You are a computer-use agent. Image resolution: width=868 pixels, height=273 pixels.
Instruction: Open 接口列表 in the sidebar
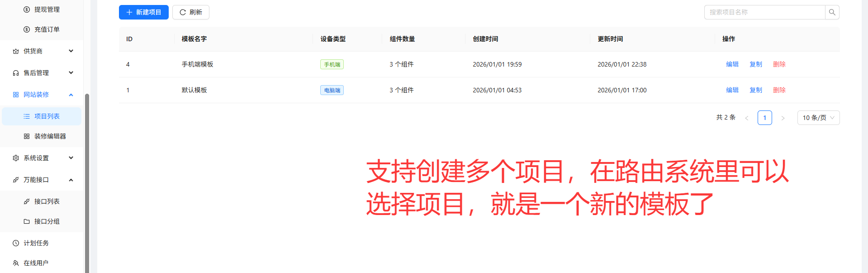[x=47, y=201]
